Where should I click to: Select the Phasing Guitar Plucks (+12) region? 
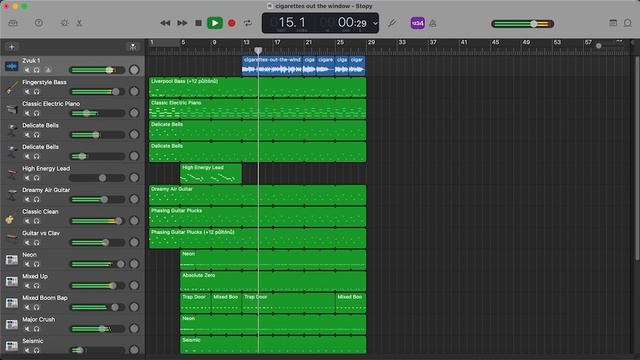click(x=258, y=238)
